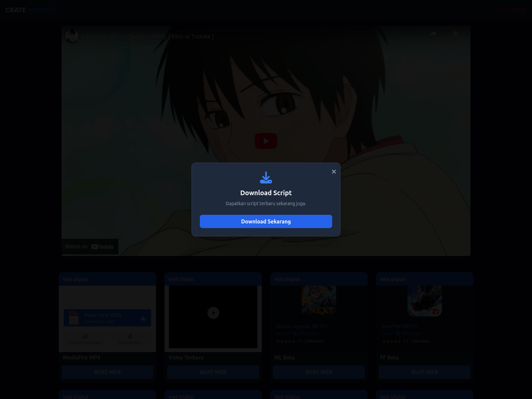The width and height of the screenshot is (532, 399).
Task: Click the Videy Terbaru card title
Action: (x=186, y=357)
